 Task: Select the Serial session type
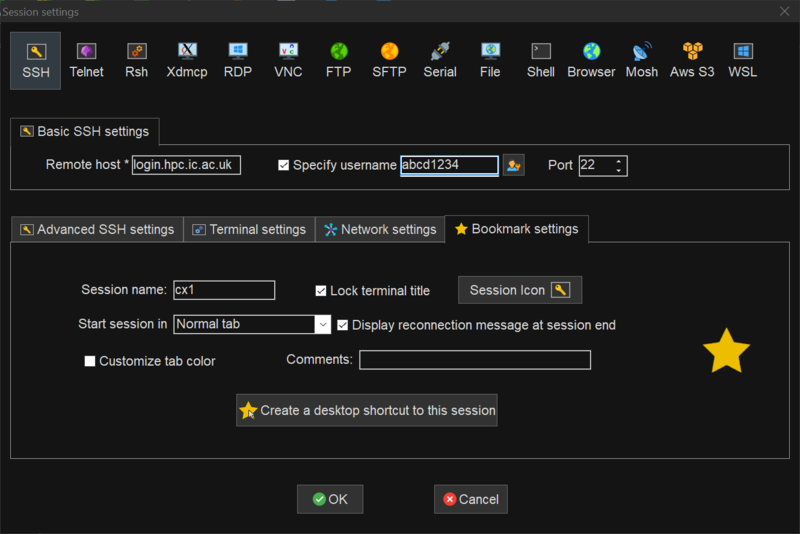point(440,61)
